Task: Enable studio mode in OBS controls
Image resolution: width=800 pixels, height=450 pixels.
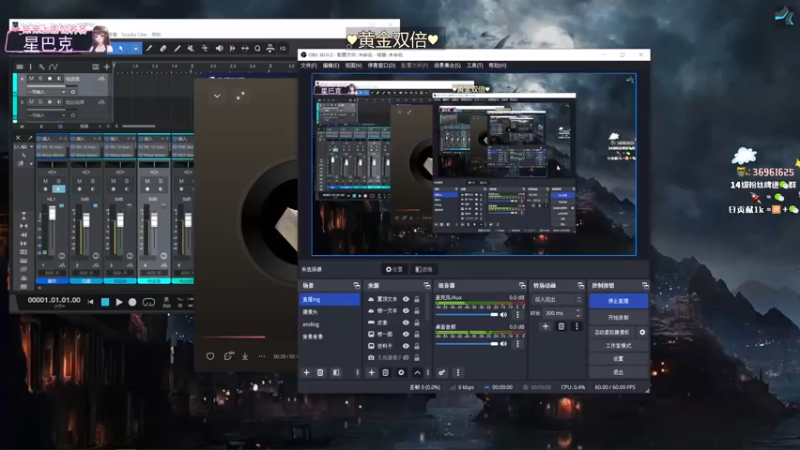Action: tap(618, 345)
